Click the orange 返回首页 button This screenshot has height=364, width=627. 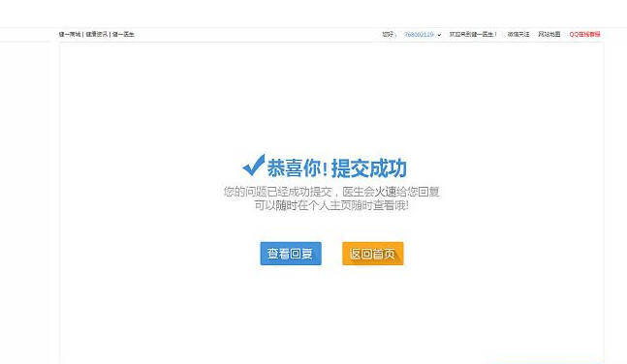pos(373,254)
